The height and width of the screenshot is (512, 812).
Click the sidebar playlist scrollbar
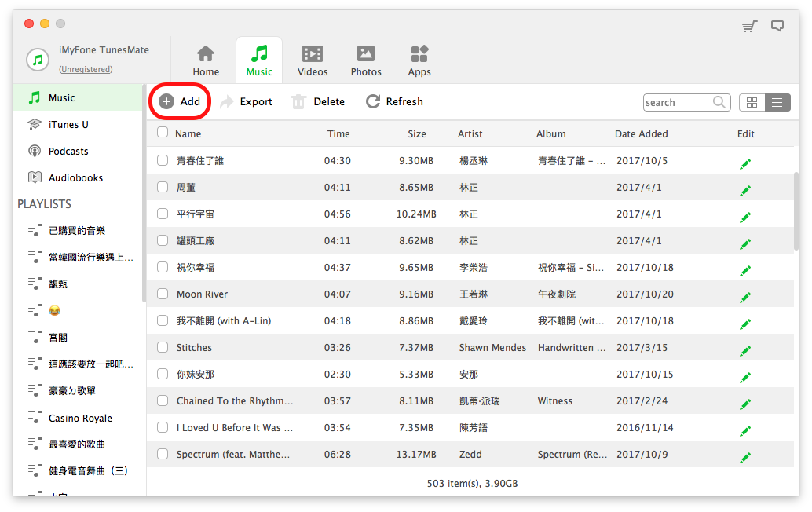144,192
